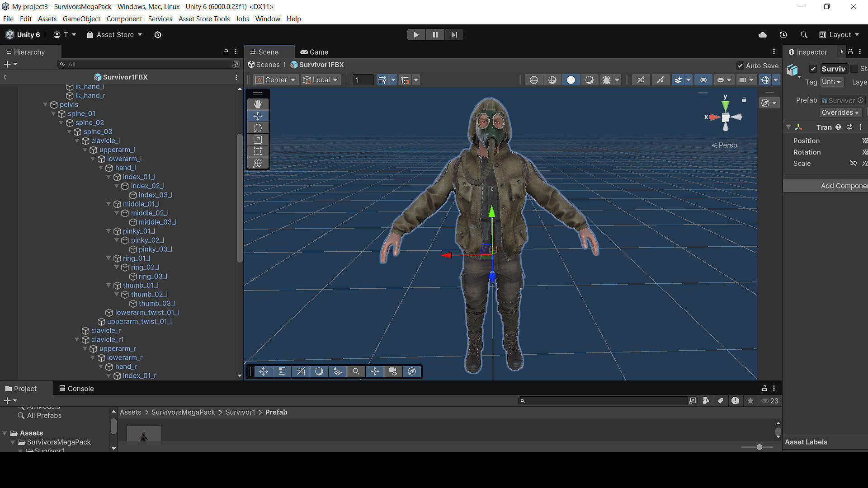Open the GameObject menu

click(x=81, y=19)
